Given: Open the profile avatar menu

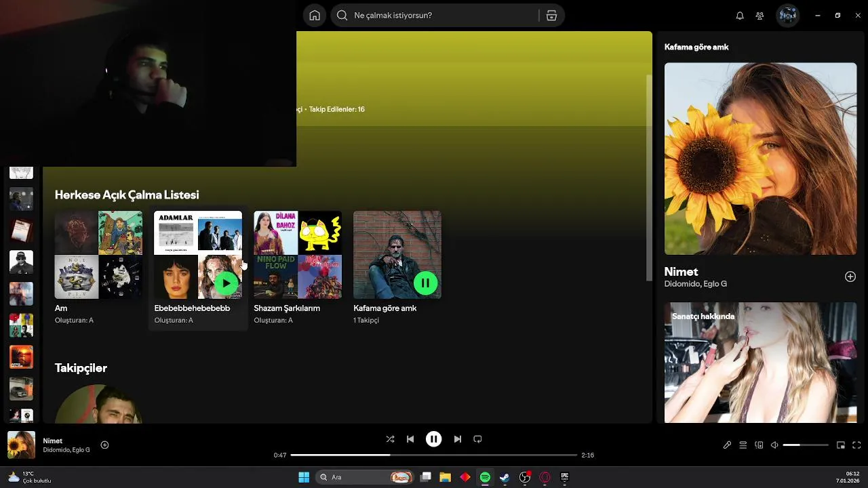Looking at the screenshot, I should (788, 15).
